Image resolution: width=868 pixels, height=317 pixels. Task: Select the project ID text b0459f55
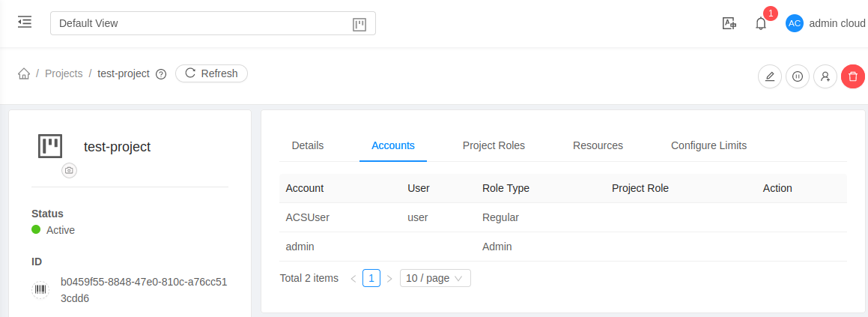coord(144,291)
